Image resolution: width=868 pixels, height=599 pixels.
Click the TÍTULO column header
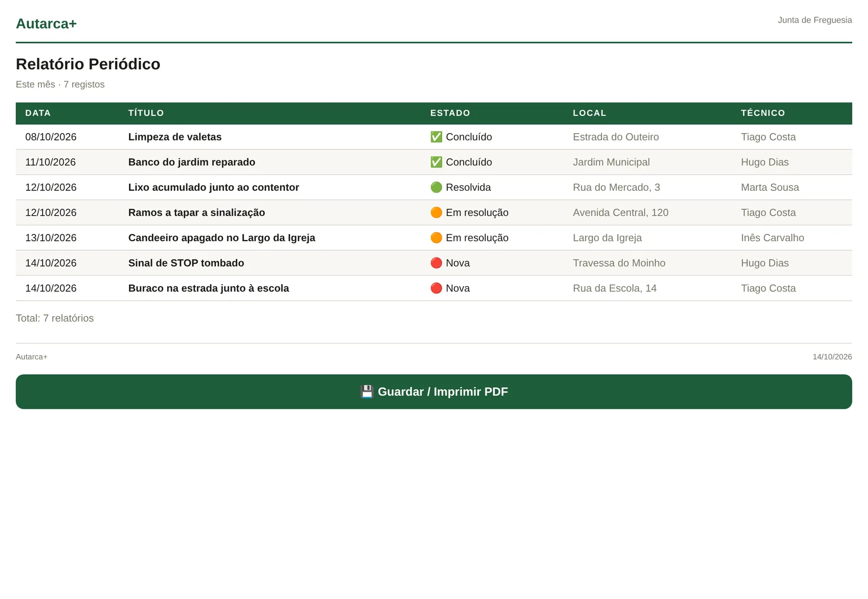[x=146, y=113]
